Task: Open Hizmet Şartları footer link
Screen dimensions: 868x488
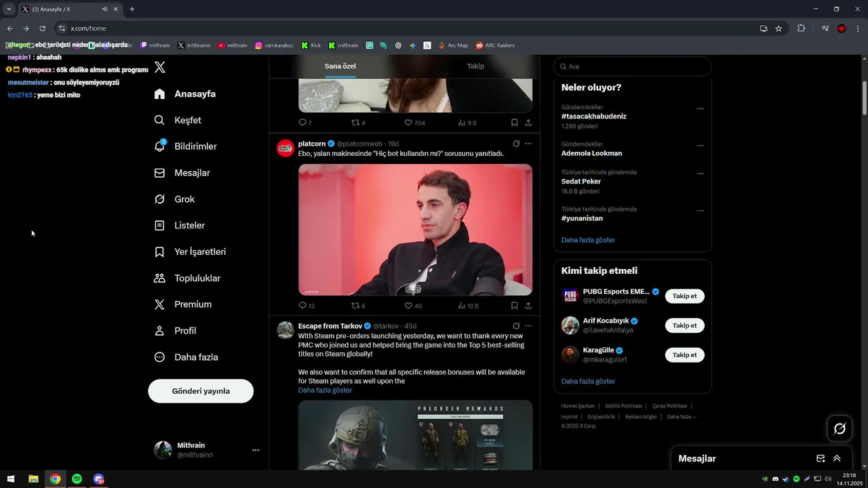Action: [x=578, y=406]
